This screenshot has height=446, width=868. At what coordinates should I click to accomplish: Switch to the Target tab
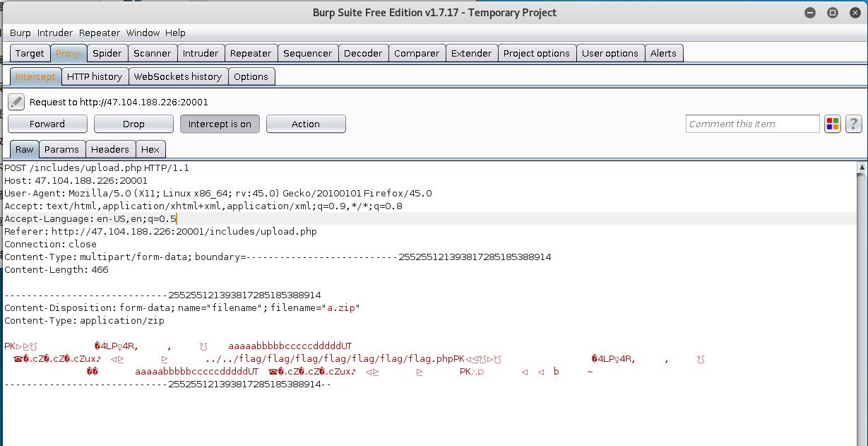pyautogui.click(x=30, y=53)
